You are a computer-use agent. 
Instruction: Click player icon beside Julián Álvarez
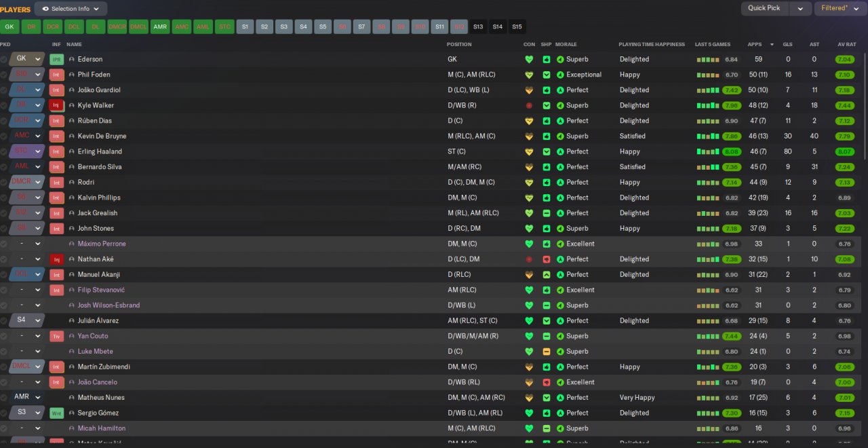pos(72,321)
